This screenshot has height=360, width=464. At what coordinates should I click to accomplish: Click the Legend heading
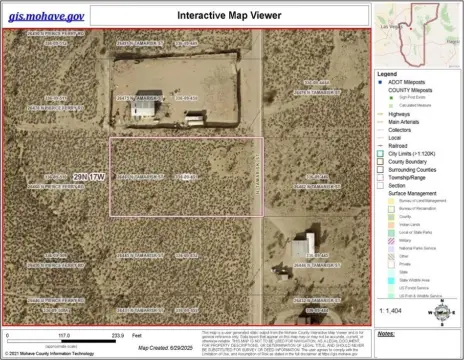coord(387,74)
